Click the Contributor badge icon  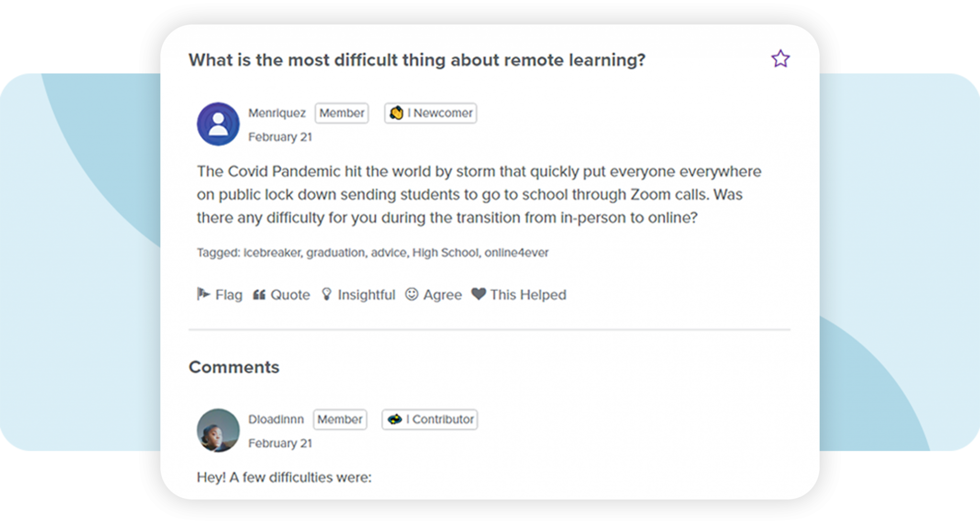[x=395, y=419]
